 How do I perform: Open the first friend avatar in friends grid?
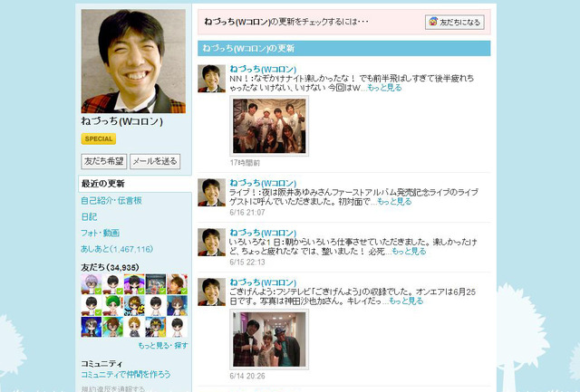(90, 282)
